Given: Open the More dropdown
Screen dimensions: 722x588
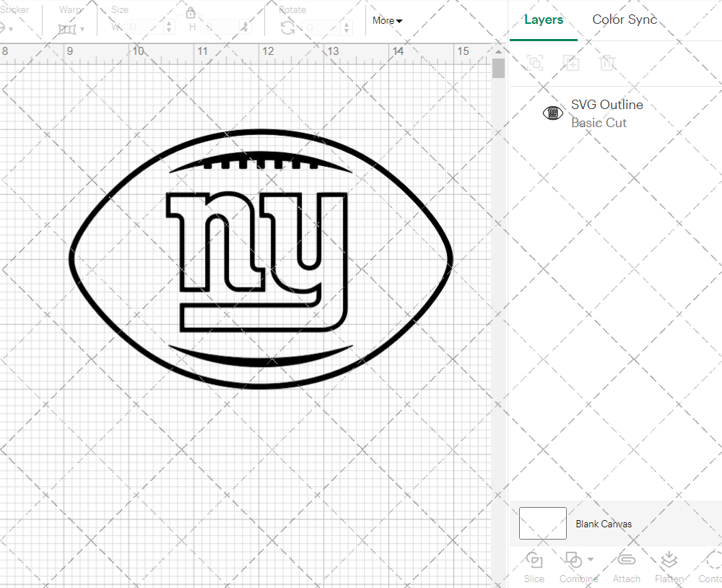Looking at the screenshot, I should (386, 21).
